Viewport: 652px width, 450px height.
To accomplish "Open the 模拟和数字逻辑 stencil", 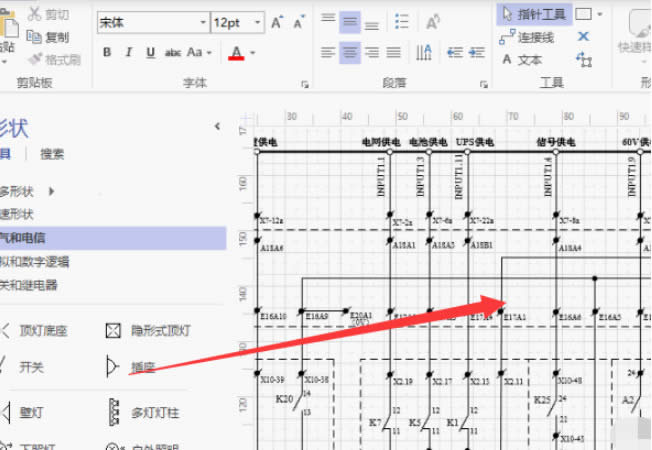I will (35, 261).
